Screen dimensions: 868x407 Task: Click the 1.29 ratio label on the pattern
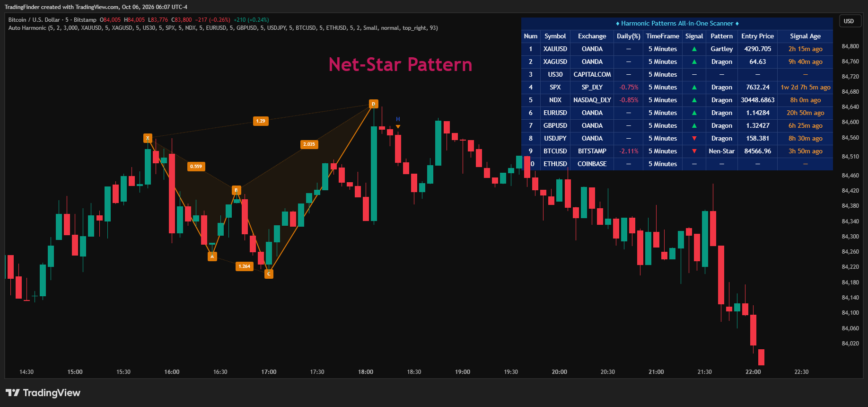(261, 121)
